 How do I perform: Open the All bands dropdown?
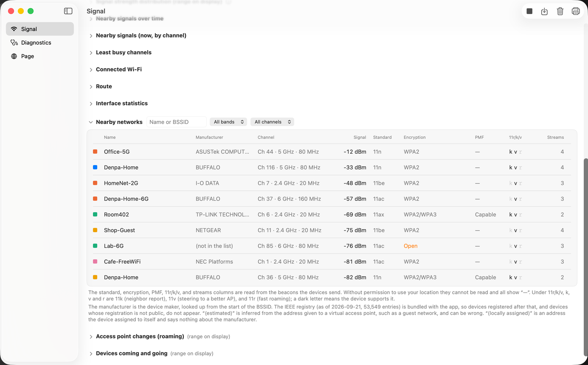click(228, 122)
